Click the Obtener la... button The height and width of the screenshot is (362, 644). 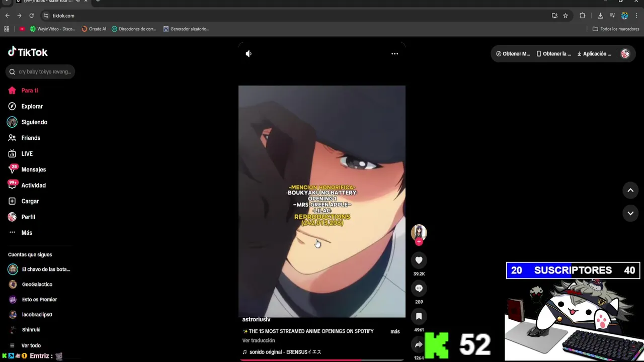(x=553, y=54)
